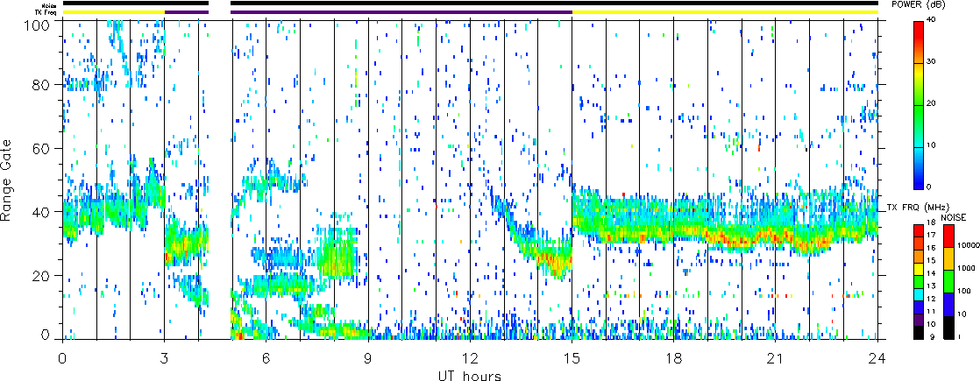Click the red swatch in NOISE legend
Viewport: 980px width, 381px height.
click(x=948, y=236)
